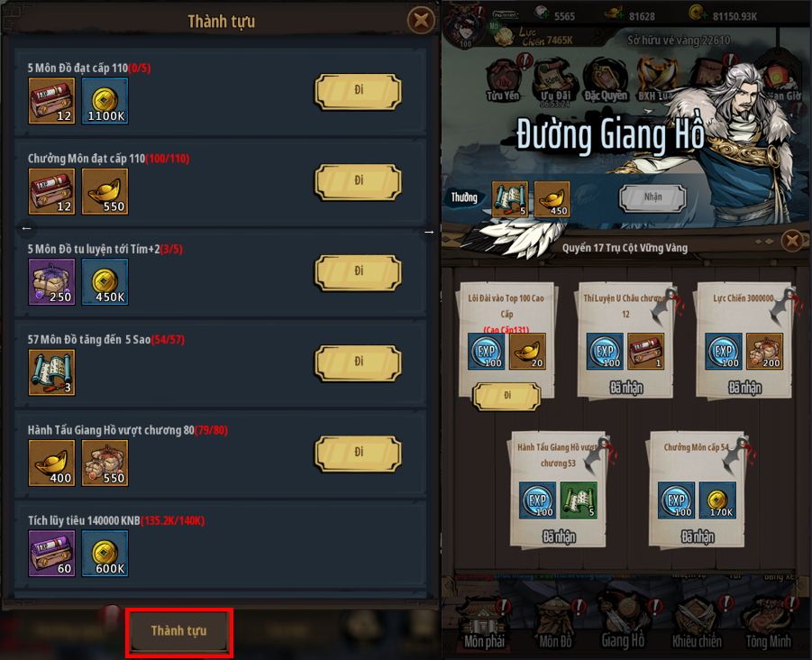The width and height of the screenshot is (812, 660).
Task: Open the Môn phái building icon
Action: [484, 624]
